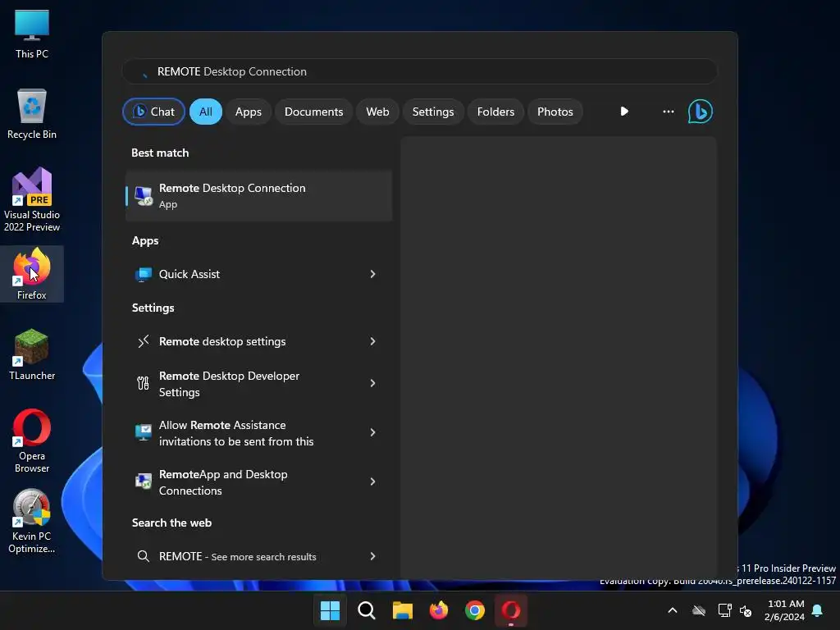Open the Windows Start button
840x630 pixels.
[330, 610]
